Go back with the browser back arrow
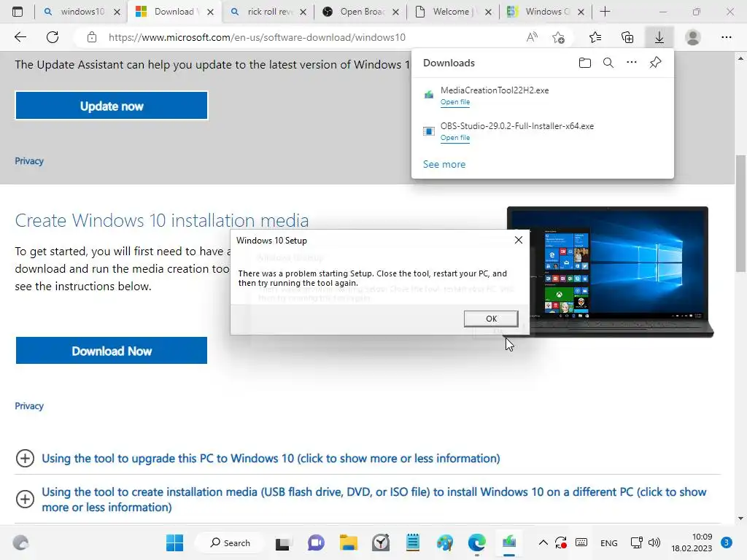 pyautogui.click(x=20, y=37)
